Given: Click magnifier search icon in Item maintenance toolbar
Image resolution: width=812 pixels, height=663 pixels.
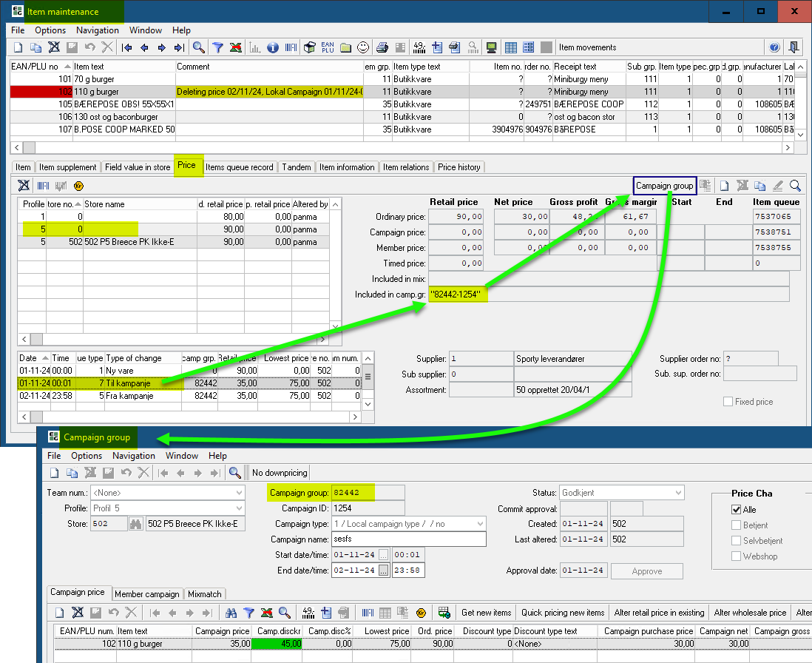Looking at the screenshot, I should 199,47.
